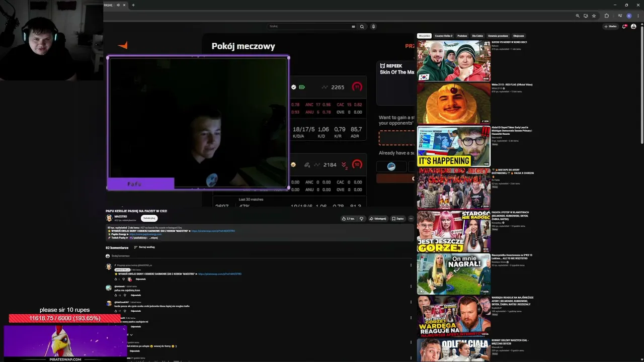Close the PASHE browser tab

point(124,5)
